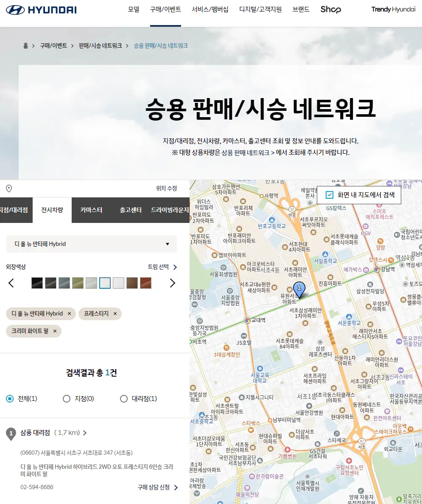Pick the black exterior color swatch
Viewport: 422px width, 504px height.
coord(37,283)
